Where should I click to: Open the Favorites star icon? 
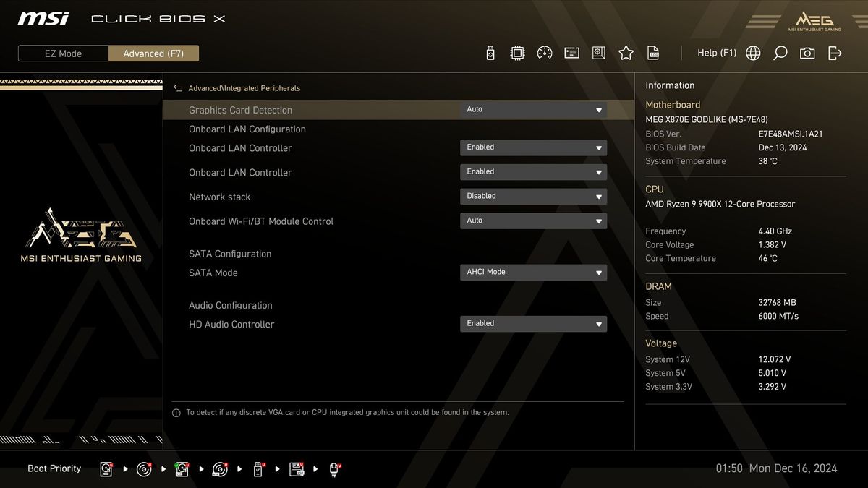[626, 53]
